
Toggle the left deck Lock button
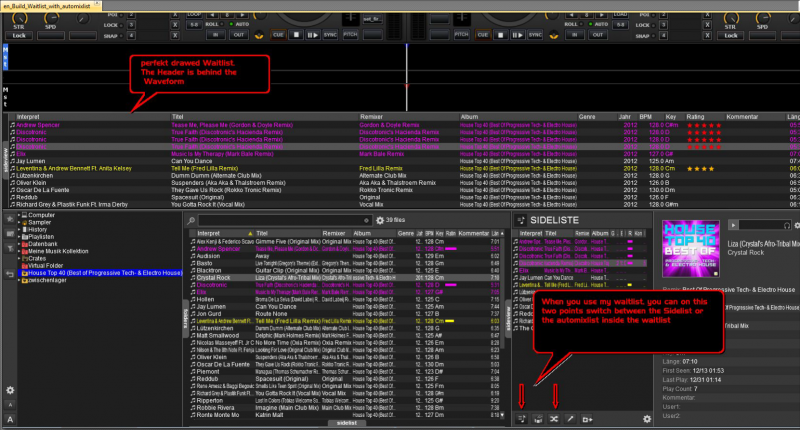tap(19, 36)
